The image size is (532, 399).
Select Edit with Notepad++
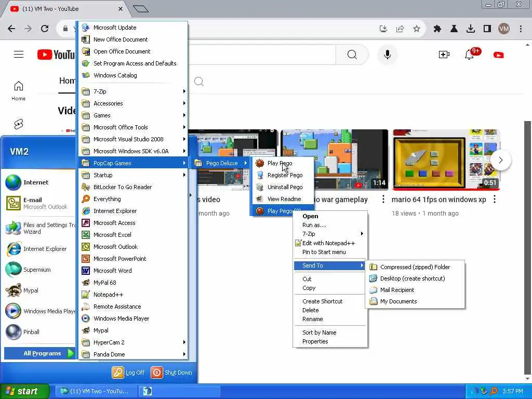pyautogui.click(x=330, y=243)
